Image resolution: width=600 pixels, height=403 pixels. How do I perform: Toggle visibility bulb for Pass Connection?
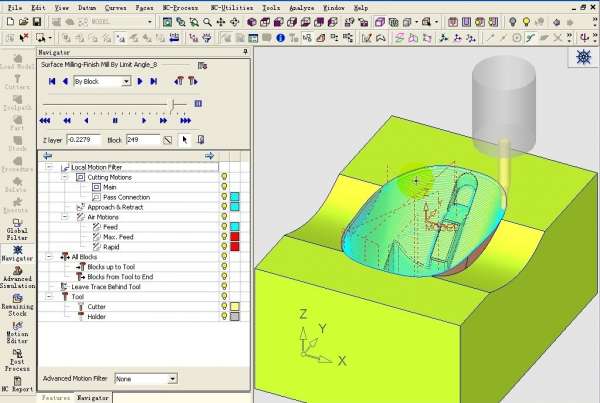pyautogui.click(x=224, y=197)
